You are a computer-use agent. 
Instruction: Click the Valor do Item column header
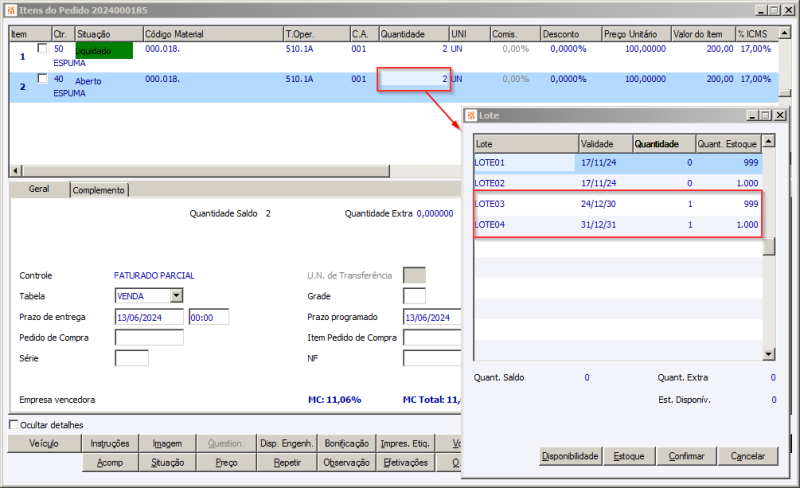pyautogui.click(x=703, y=34)
